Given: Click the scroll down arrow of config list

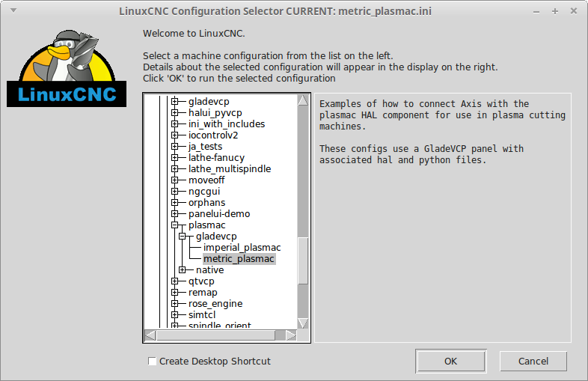Looking at the screenshot, I should point(303,323).
